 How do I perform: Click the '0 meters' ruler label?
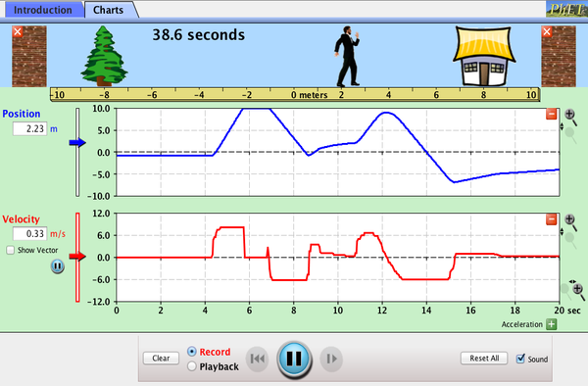click(309, 95)
